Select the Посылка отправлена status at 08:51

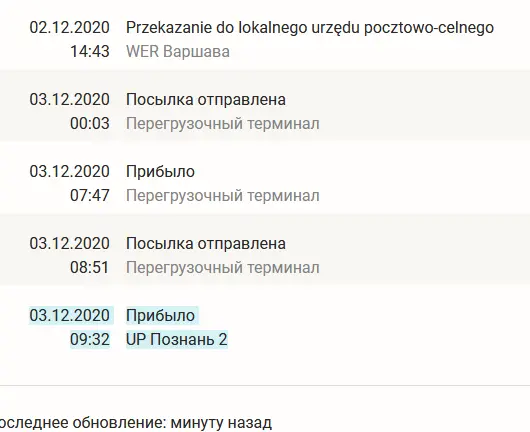[206, 244]
